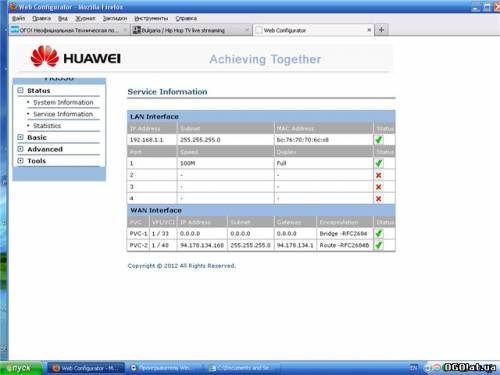Select the 100M speed value
This screenshot has width=500, height=375.
[x=187, y=163]
